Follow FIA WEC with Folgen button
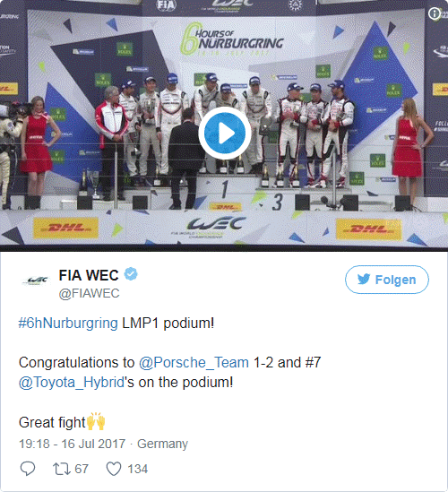Screen dimensions: 448x492 point(387,280)
